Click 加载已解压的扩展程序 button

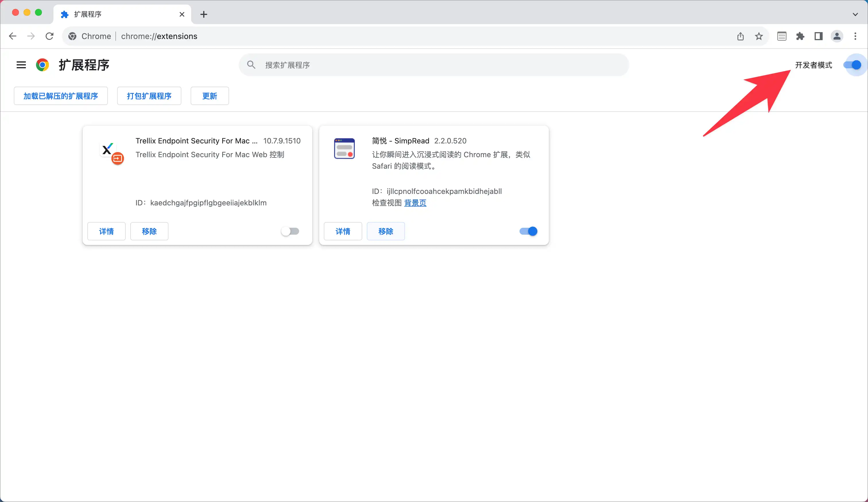tap(61, 96)
